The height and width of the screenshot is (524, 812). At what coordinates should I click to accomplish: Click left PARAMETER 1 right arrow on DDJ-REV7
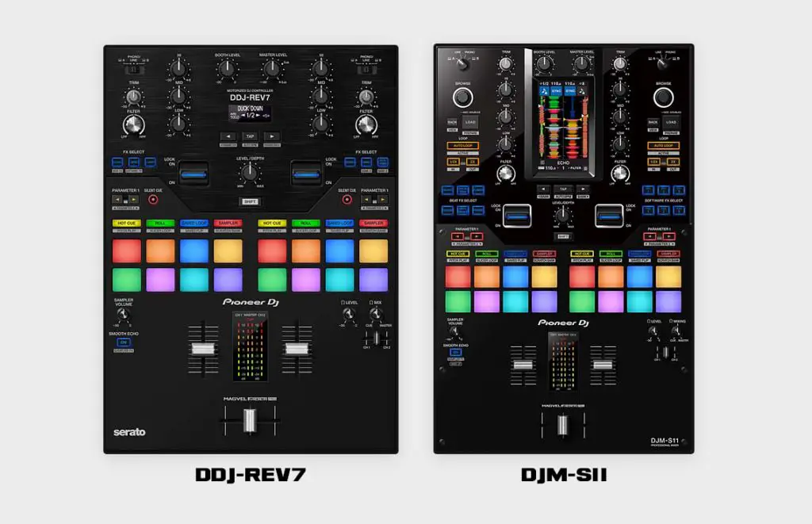pos(134,199)
